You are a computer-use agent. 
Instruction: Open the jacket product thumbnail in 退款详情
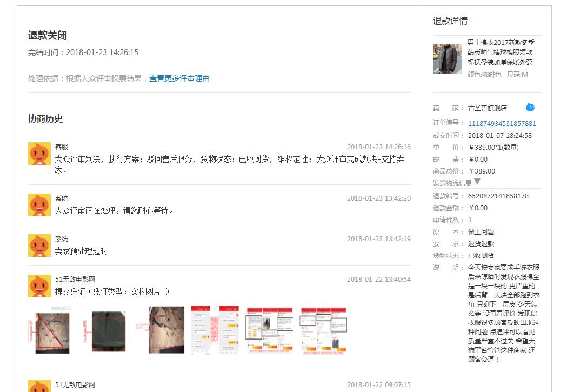(x=448, y=59)
